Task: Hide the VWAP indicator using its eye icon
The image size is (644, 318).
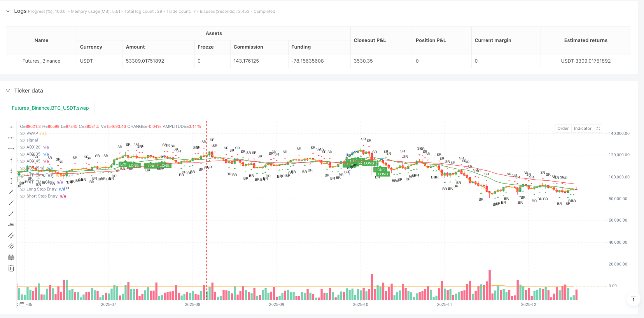Action: pyautogui.click(x=23, y=133)
